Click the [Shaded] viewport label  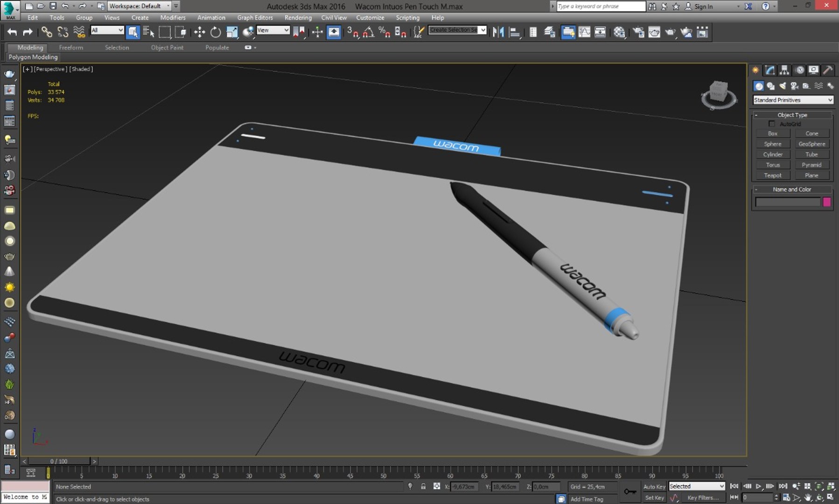click(x=81, y=69)
